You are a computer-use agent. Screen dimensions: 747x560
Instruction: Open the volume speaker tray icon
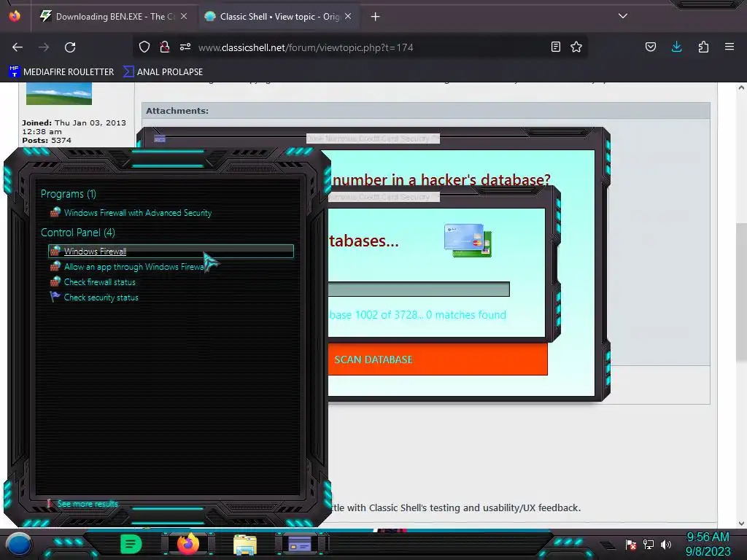666,544
